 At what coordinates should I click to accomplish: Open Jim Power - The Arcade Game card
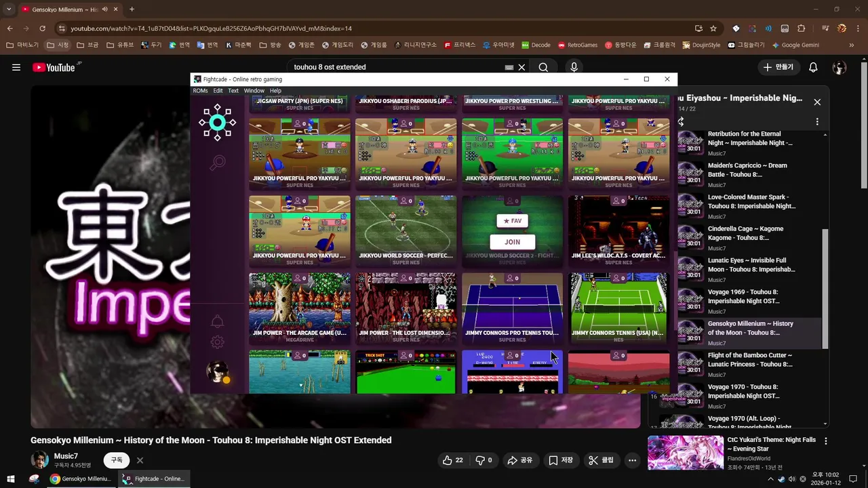300,308
